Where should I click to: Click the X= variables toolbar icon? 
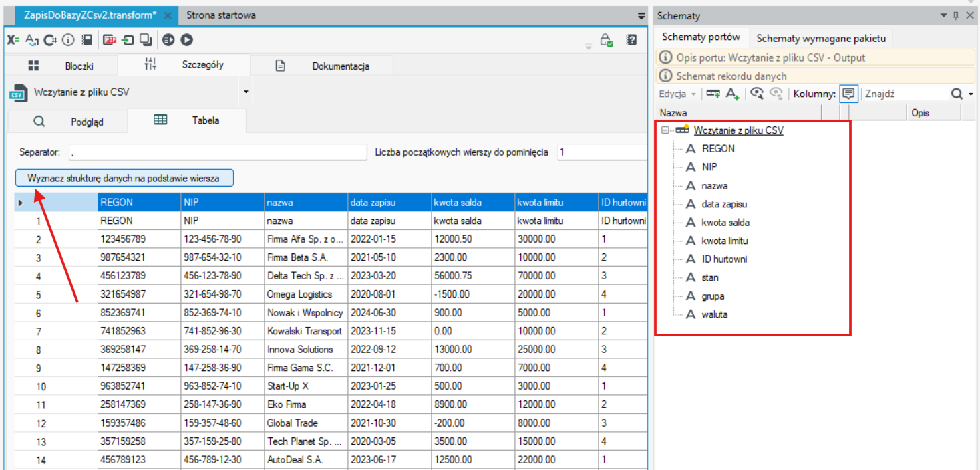[13, 40]
